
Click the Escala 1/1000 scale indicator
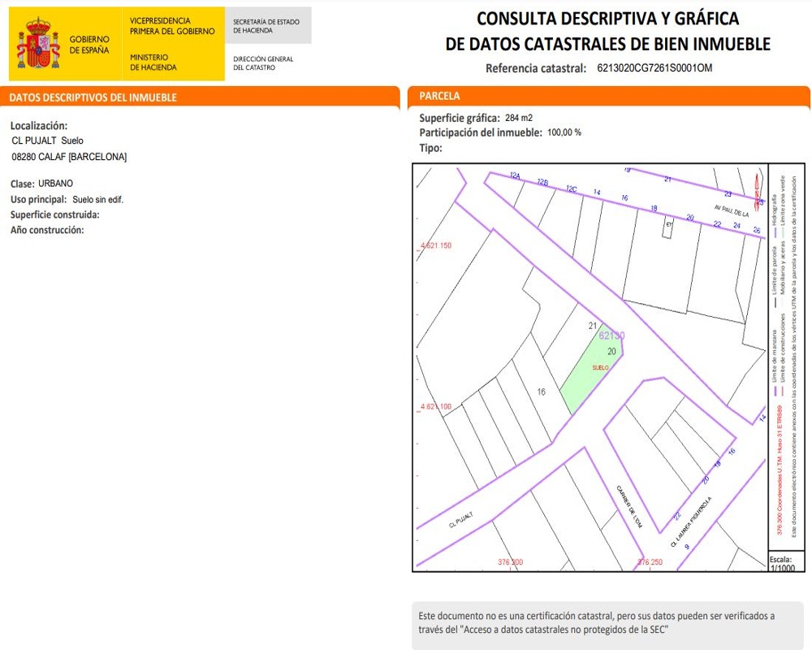(x=782, y=563)
